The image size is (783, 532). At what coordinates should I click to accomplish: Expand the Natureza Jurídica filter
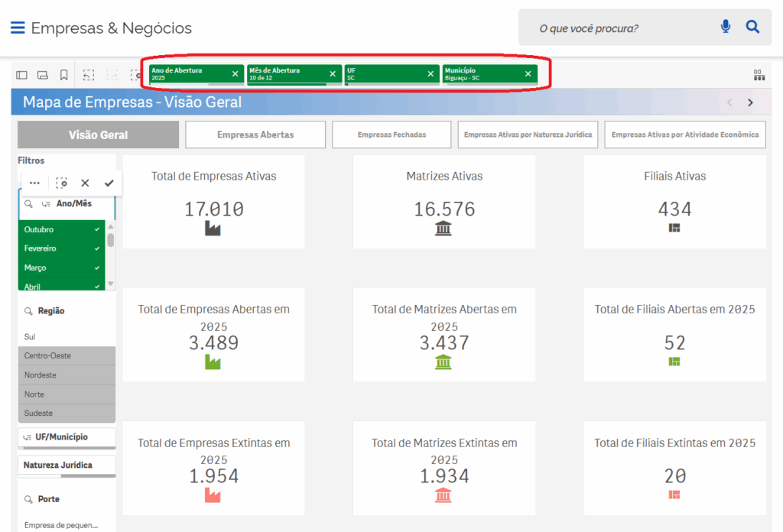tap(67, 465)
